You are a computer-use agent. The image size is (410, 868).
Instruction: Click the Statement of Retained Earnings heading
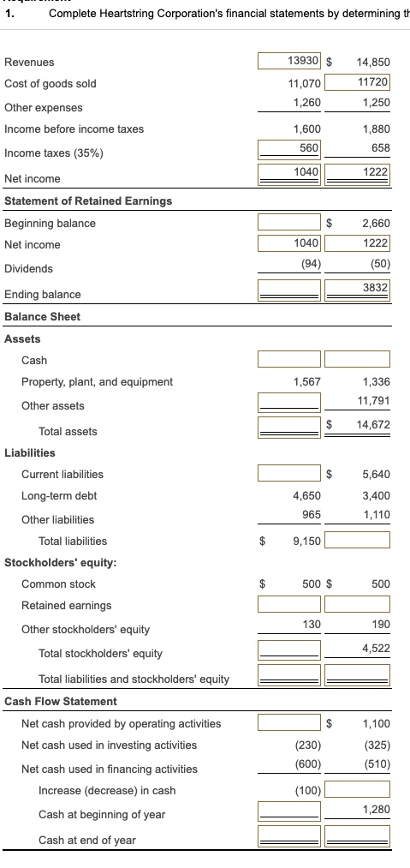(88, 201)
